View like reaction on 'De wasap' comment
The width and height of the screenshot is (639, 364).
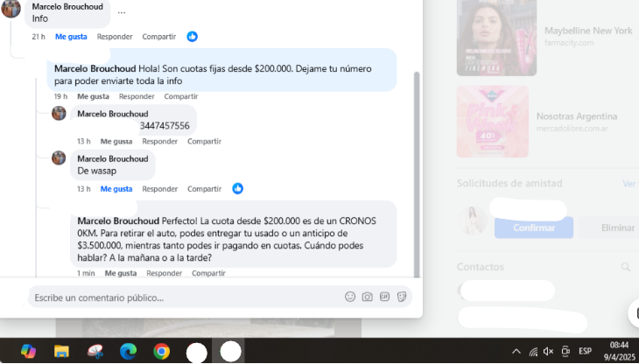[238, 189]
